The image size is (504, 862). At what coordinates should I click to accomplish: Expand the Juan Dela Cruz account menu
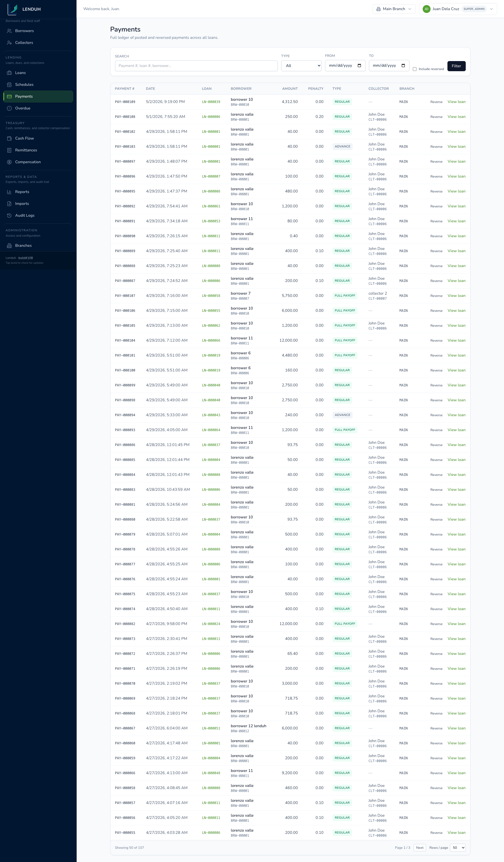(x=458, y=9)
